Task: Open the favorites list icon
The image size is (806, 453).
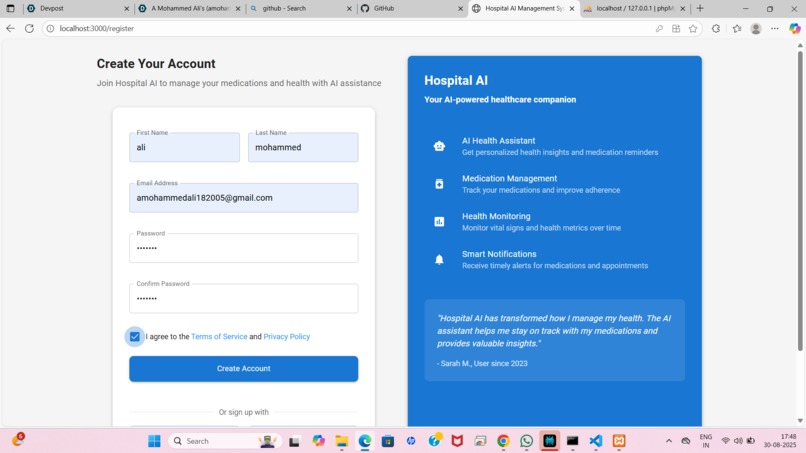Action: [737, 29]
